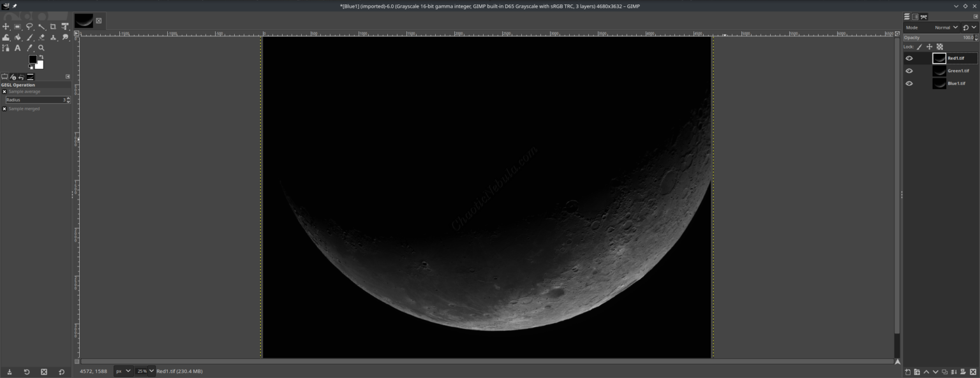Choose the Paintbrush tool
Viewport: 980px width, 378px height.
click(29, 37)
